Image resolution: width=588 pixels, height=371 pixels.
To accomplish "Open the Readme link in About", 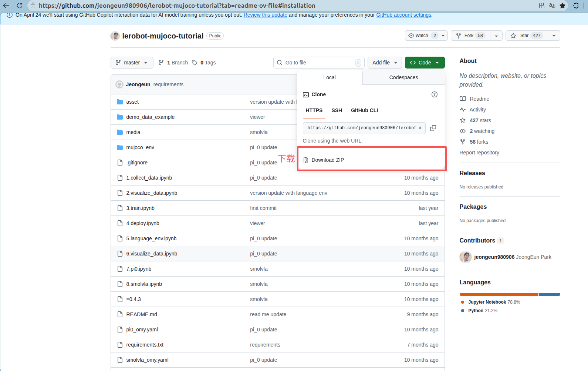I will point(474,99).
